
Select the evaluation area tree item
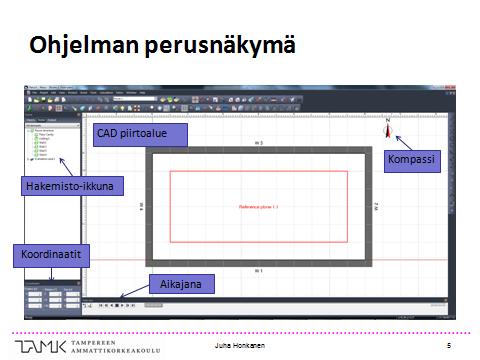pos(45,159)
